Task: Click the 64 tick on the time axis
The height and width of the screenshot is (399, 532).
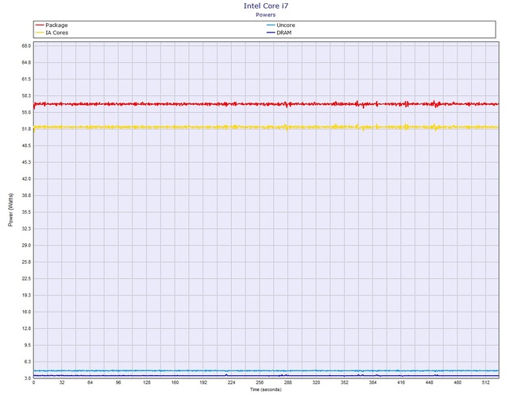Action: click(90, 382)
